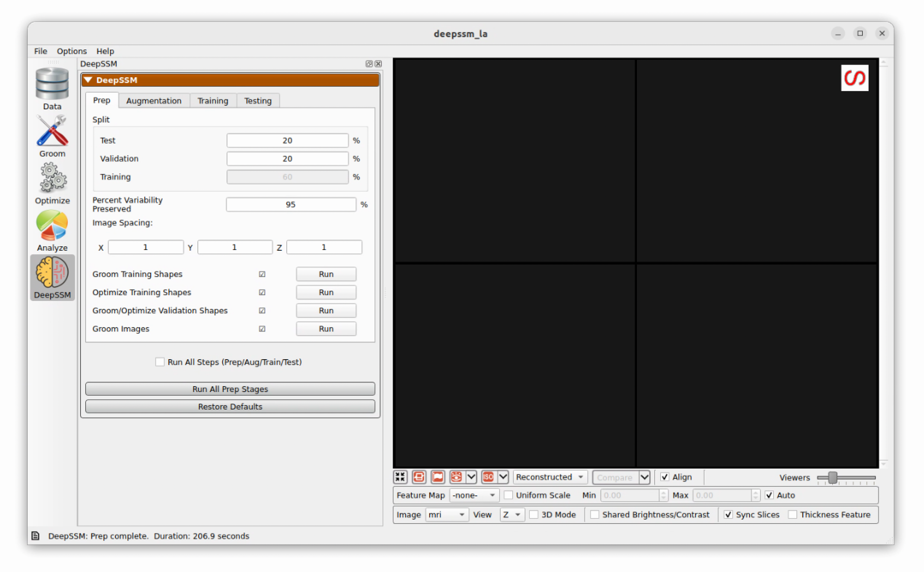924x572 pixels.
Task: Toggle the glyphs display icon
Action: coord(419,477)
